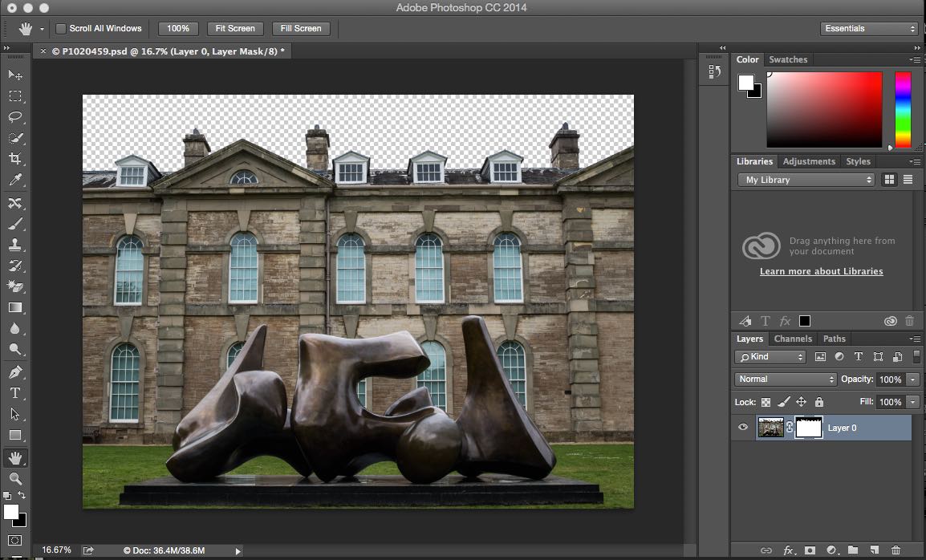The image size is (926, 560).
Task: Toggle lock transparent pixels for layer
Action: (x=766, y=402)
